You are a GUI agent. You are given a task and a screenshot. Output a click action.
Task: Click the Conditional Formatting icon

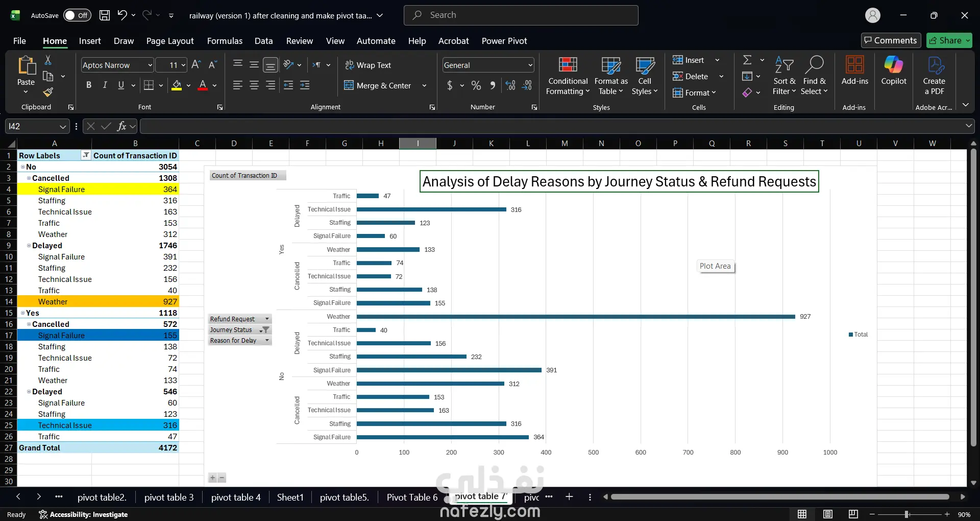[568, 65]
